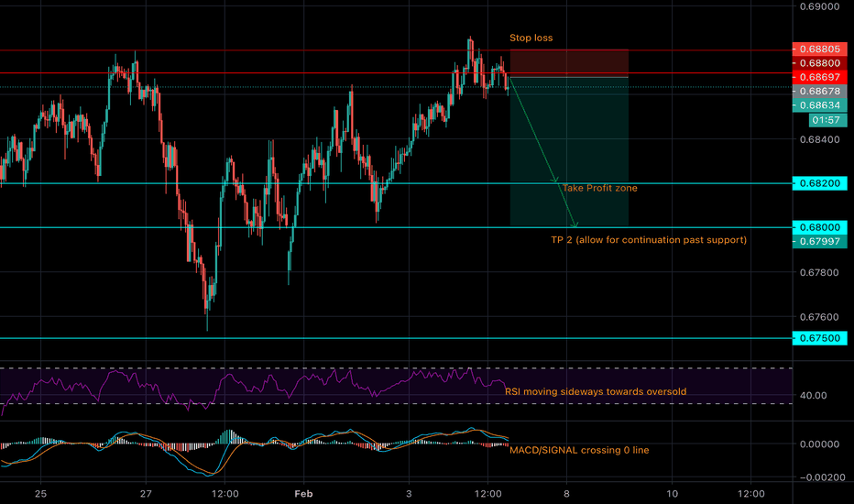This screenshot has width=854, height=504.
Task: Click the 0.67600 price scale value
Action: [x=820, y=316]
